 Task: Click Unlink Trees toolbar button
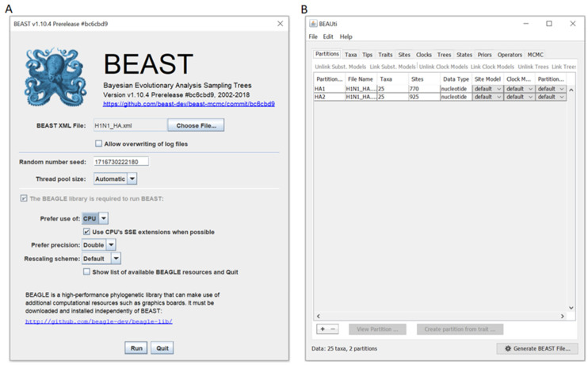point(533,67)
